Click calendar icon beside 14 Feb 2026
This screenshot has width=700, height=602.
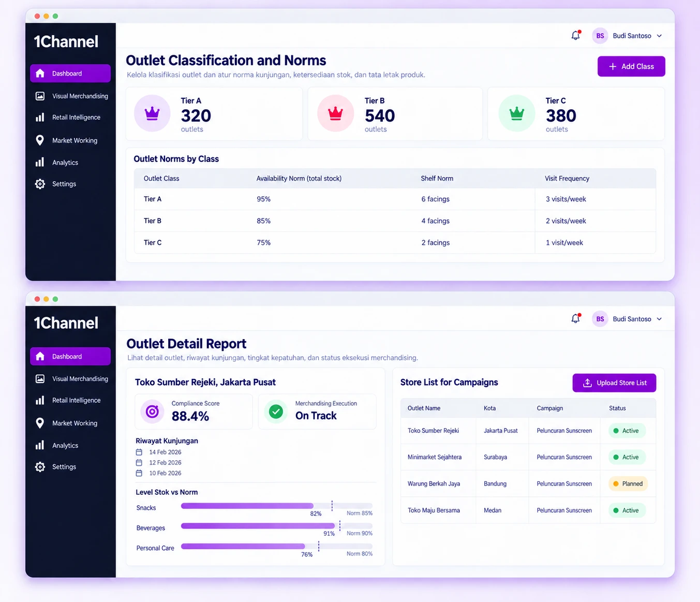[x=139, y=452]
